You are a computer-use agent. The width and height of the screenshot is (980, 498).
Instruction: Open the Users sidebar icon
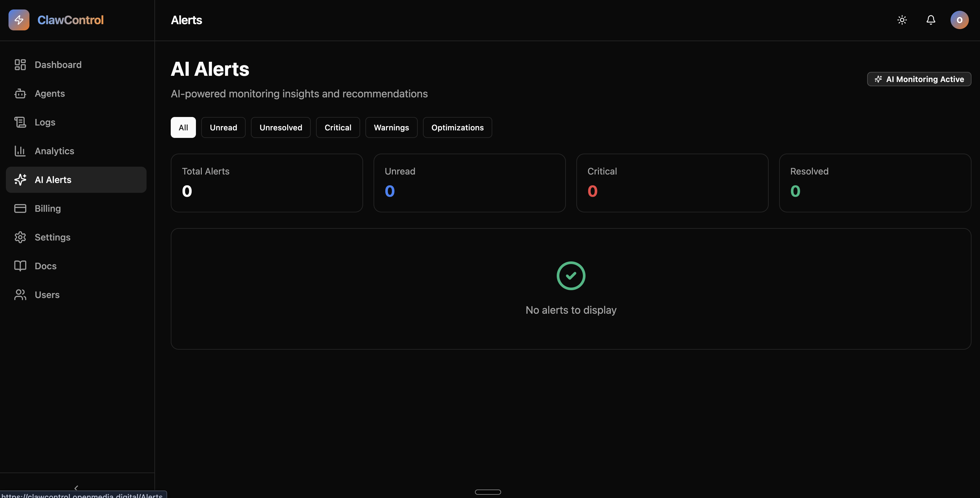tap(20, 295)
